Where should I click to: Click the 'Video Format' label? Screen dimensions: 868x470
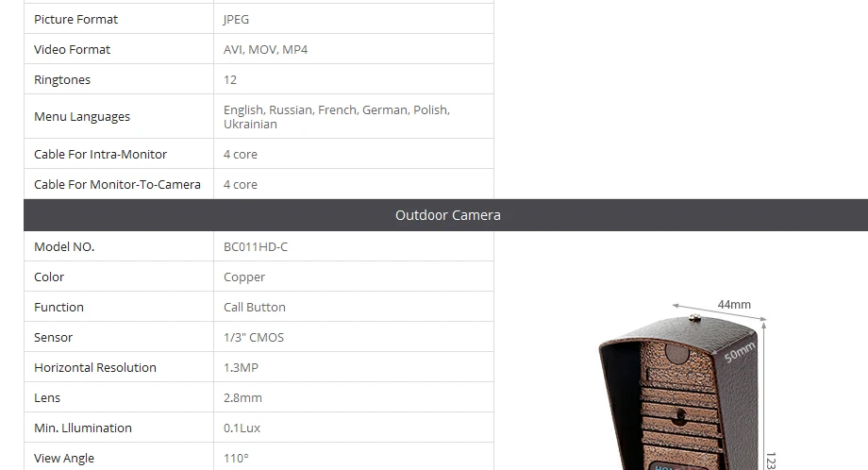[x=72, y=49]
